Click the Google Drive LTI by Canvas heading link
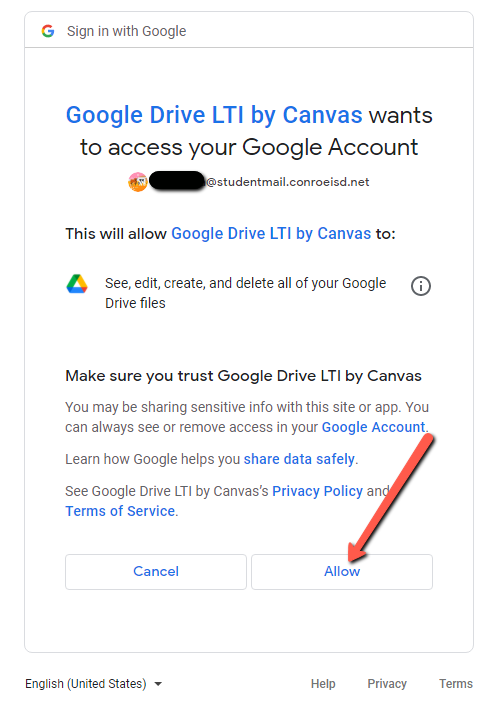495x717 pixels. point(214,115)
